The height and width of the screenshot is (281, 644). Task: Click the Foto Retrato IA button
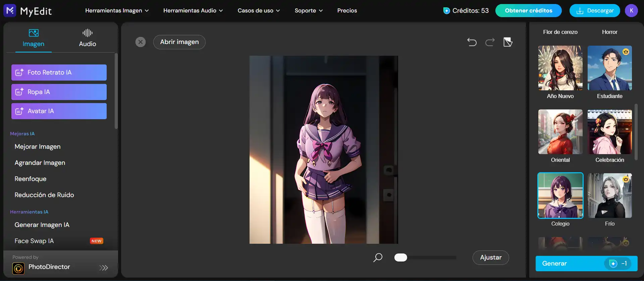tap(59, 73)
